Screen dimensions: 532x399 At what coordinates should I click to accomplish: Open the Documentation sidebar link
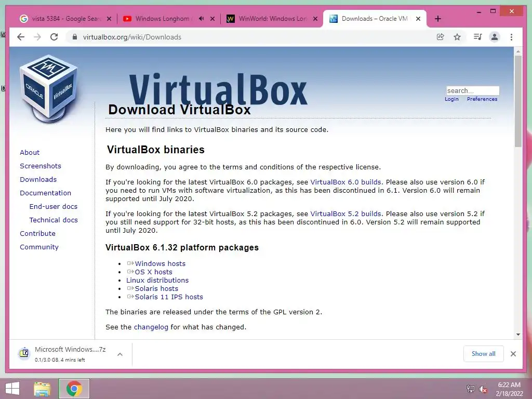click(x=46, y=193)
